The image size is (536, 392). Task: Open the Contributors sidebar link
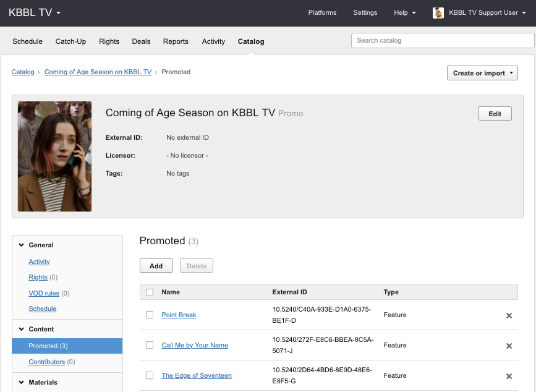pos(47,362)
